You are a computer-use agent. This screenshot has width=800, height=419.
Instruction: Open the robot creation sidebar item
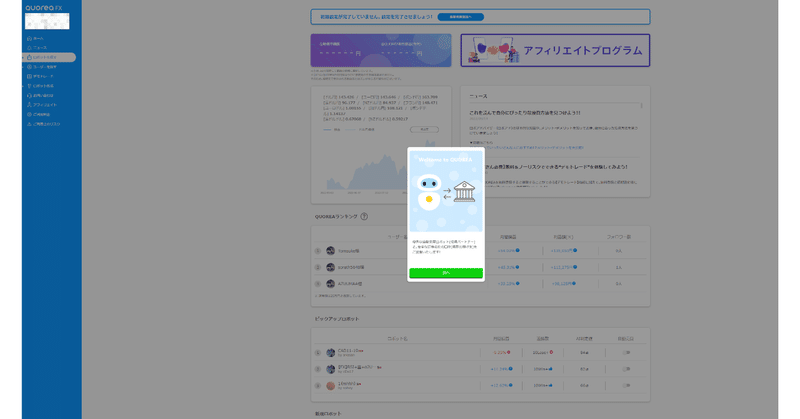pos(40,86)
